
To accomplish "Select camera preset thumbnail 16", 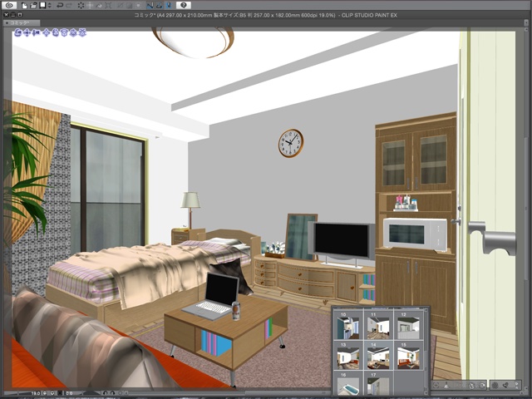I will coord(348,384).
